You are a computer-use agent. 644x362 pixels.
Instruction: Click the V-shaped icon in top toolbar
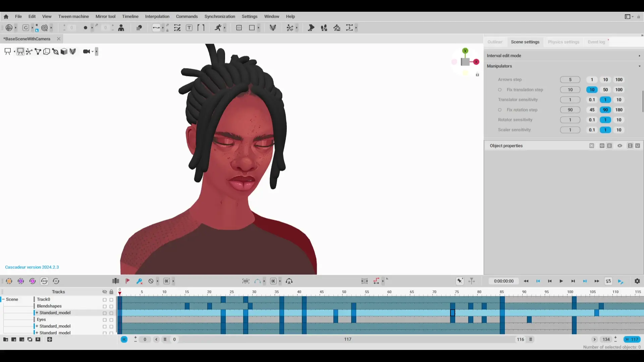click(273, 28)
